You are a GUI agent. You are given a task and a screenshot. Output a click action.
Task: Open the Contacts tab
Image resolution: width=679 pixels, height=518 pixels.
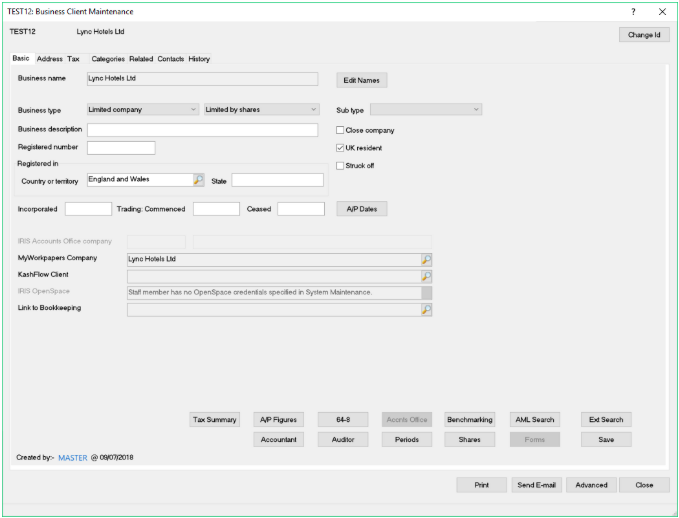170,59
